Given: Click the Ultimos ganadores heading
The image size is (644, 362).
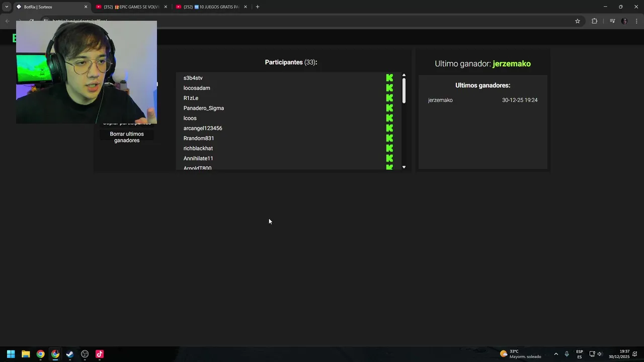Looking at the screenshot, I should pyautogui.click(x=483, y=85).
